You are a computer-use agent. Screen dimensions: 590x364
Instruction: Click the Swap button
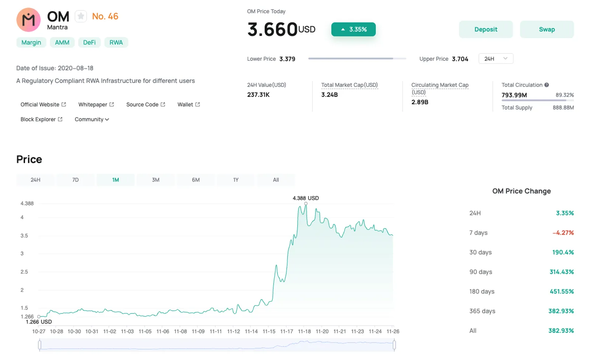click(546, 29)
